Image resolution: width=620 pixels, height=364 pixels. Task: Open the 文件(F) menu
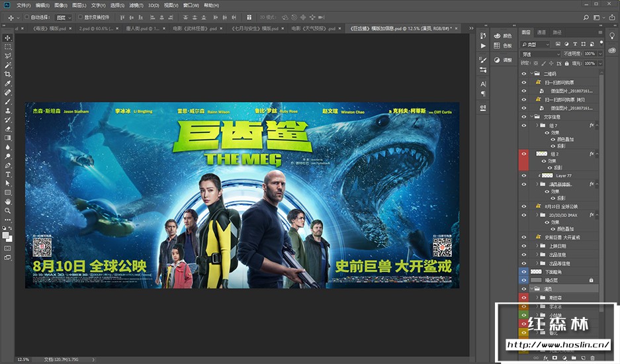point(24,5)
